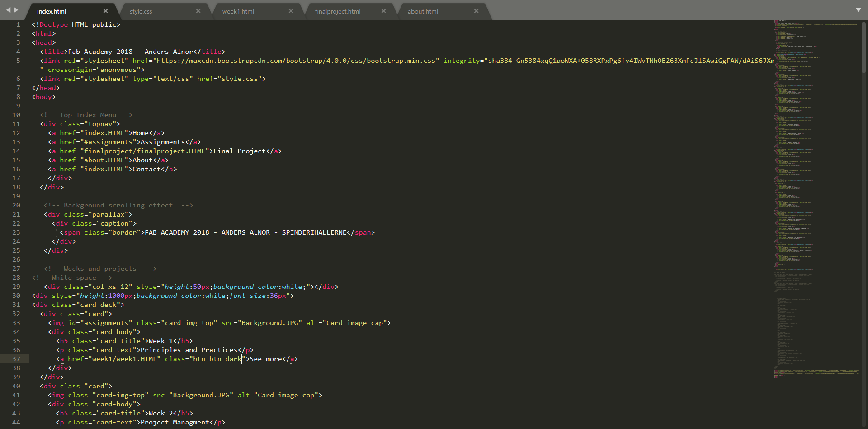Screen dimensions: 868x429
Task: Click the href="style.css" attribute
Action: (x=229, y=79)
